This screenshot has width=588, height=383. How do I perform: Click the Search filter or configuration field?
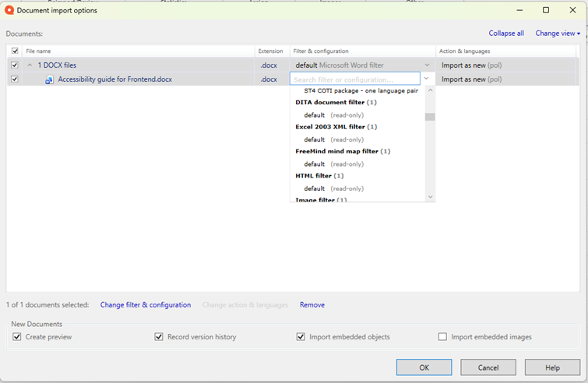pyautogui.click(x=355, y=79)
